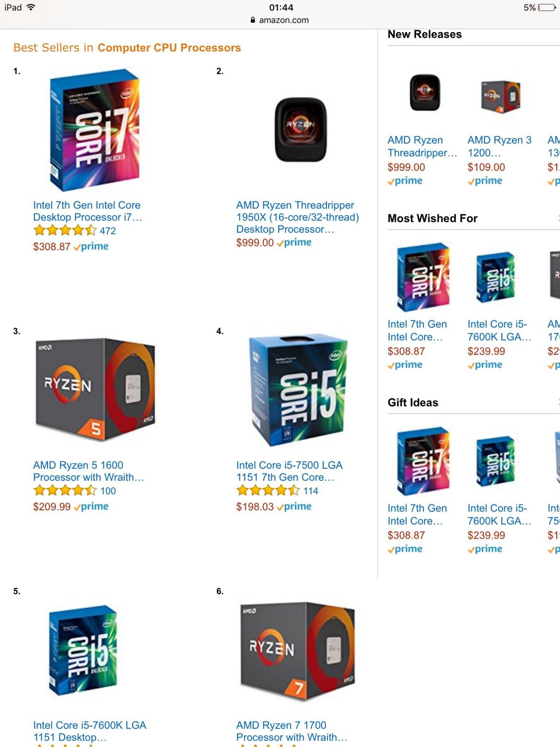Tap the Ryzen Threadripper product image

(x=301, y=130)
